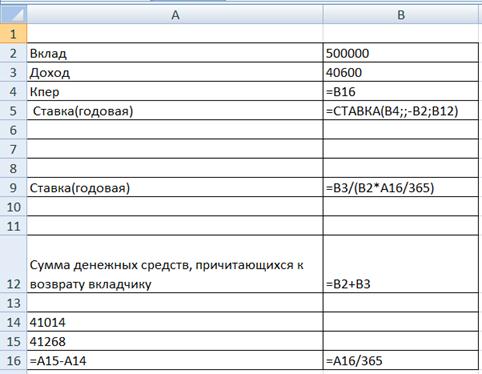Click empty cell B15
The image size is (482, 374).
401,341
